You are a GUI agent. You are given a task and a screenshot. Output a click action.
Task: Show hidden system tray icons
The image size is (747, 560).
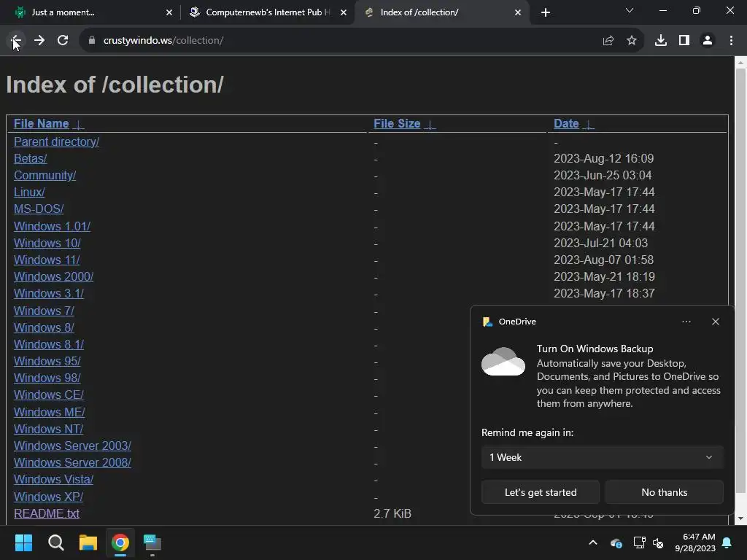click(593, 542)
